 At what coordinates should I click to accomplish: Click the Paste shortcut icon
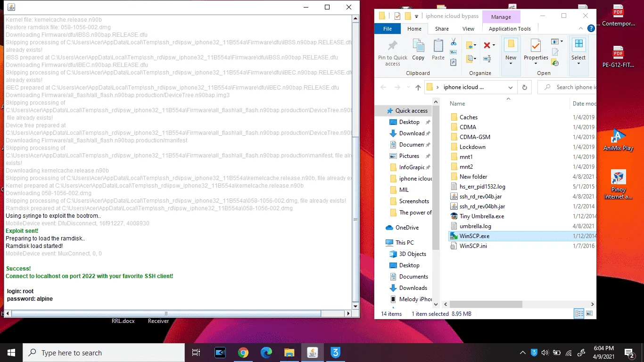pos(454,62)
